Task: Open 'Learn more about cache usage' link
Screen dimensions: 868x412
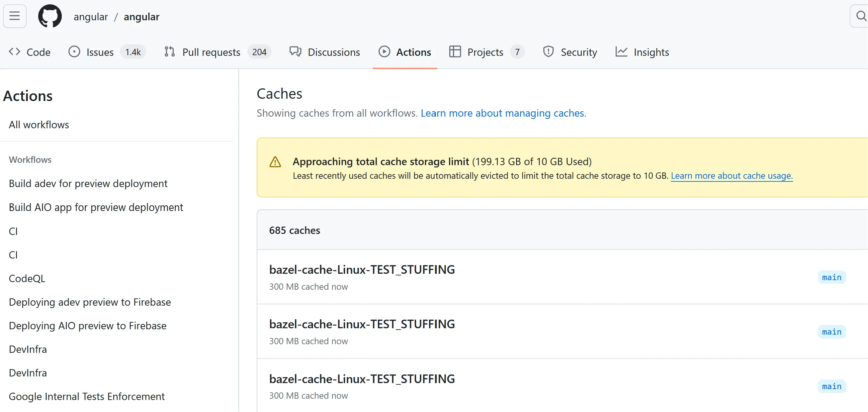Action: pyautogui.click(x=731, y=176)
